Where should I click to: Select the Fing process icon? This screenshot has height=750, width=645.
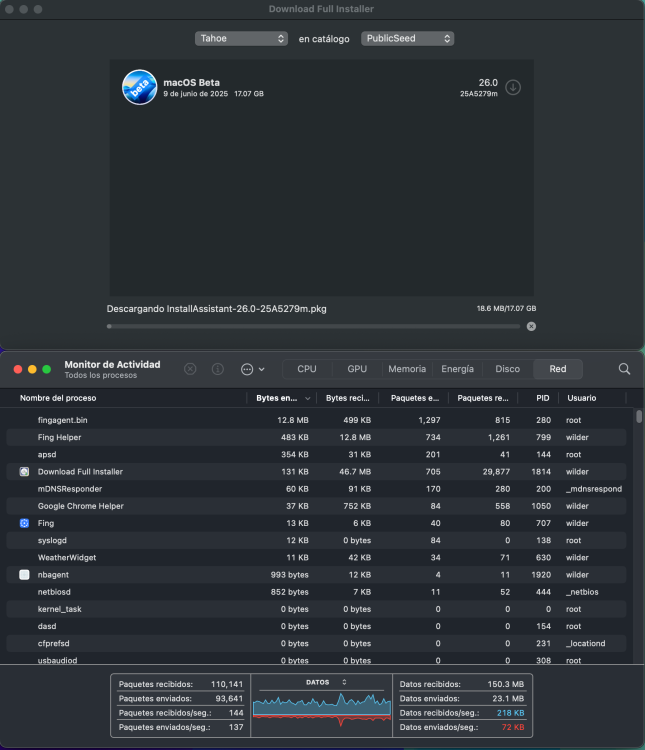[x=24, y=523]
